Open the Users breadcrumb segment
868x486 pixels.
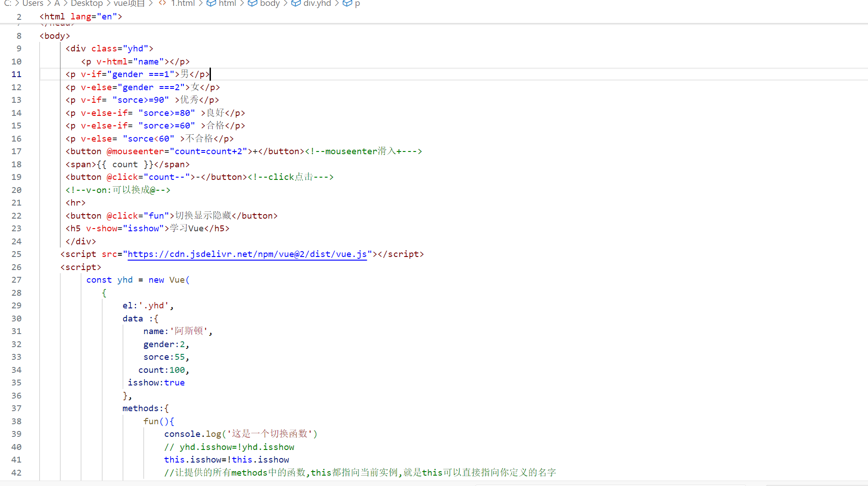click(33, 3)
